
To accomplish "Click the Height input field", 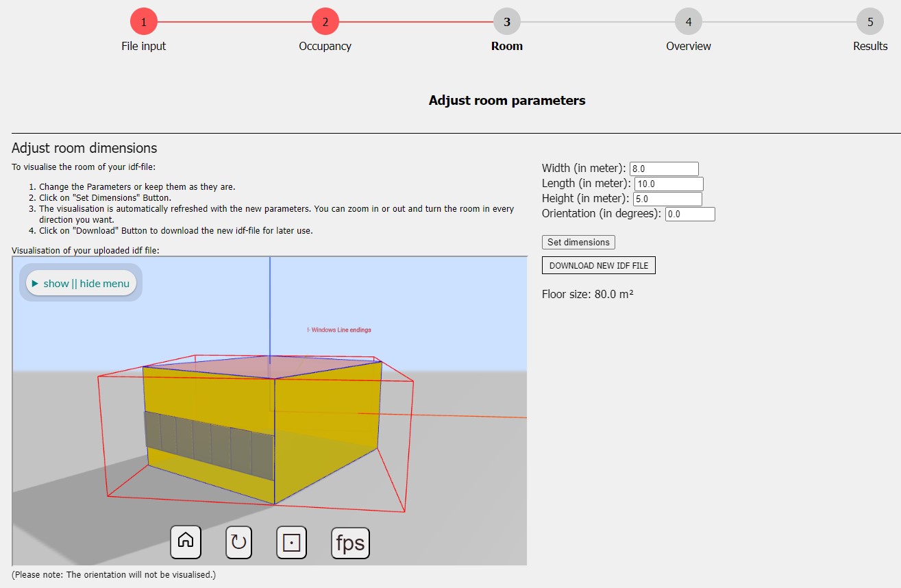I will coord(666,199).
